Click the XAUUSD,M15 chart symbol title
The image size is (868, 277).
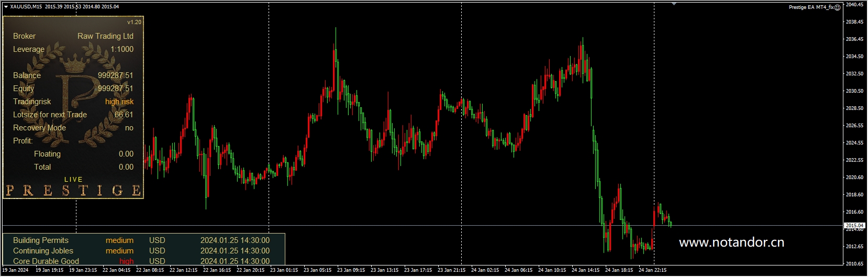pos(26,7)
